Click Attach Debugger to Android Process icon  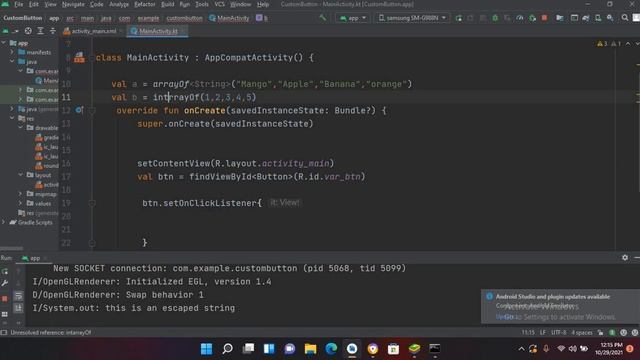(x=532, y=18)
